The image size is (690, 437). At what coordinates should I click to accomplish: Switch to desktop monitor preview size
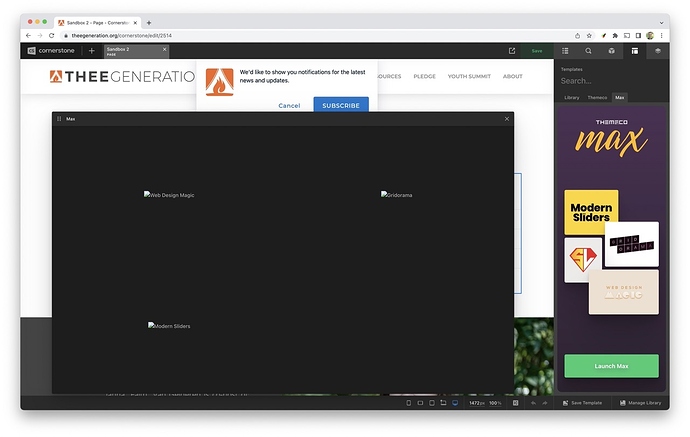[455, 403]
